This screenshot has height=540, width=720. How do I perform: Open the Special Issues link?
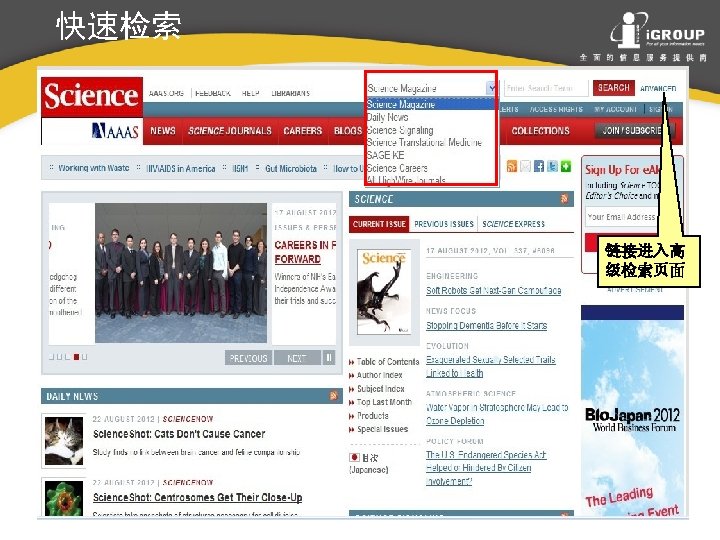pos(382,429)
